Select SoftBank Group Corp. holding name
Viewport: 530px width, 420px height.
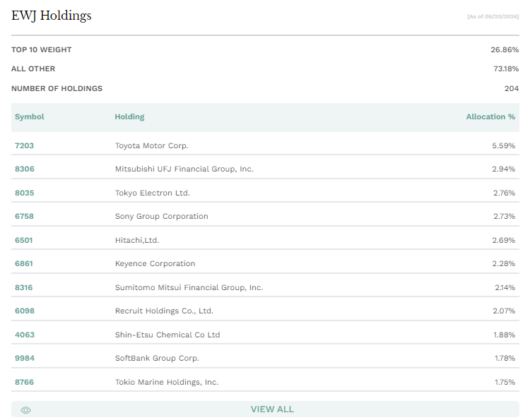coord(157,358)
